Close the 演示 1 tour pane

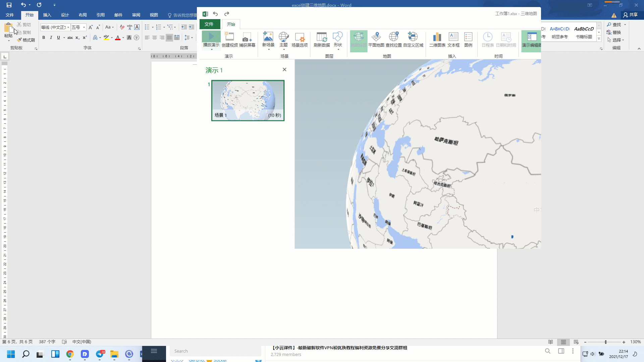click(284, 69)
